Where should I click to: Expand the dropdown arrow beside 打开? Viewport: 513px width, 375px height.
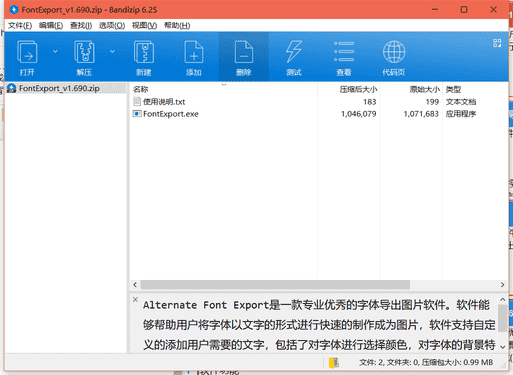55,51
